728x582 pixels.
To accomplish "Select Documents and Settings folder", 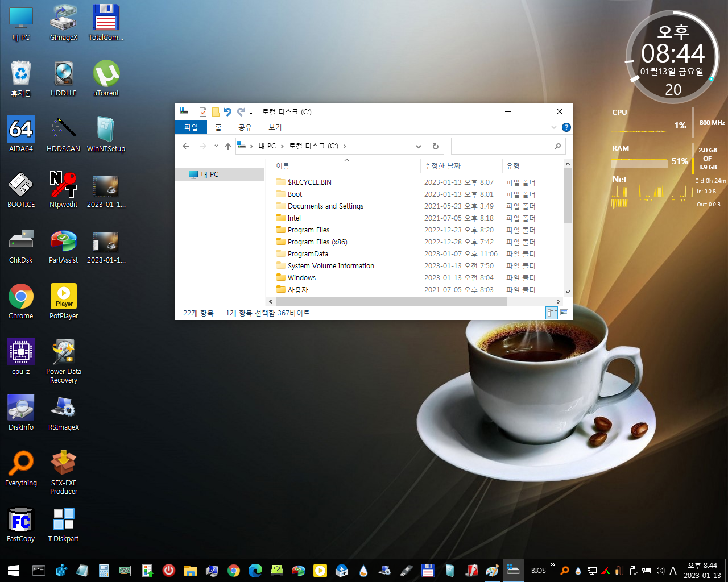I will 325,206.
